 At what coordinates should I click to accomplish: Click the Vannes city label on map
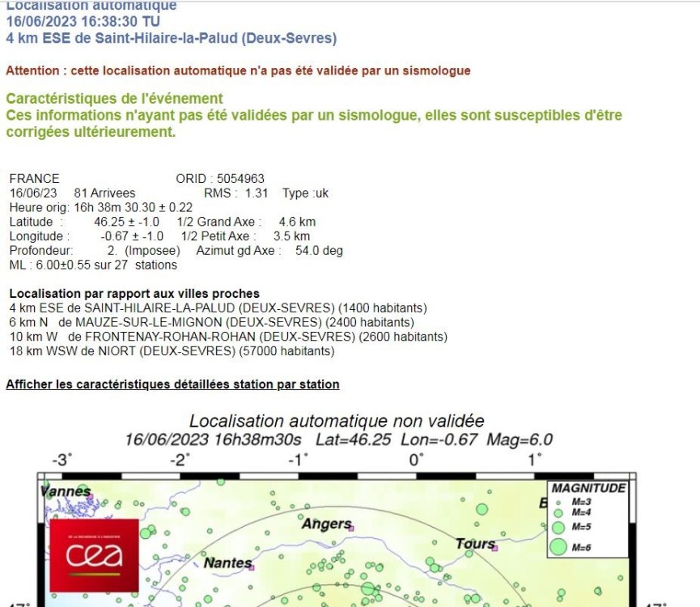pyautogui.click(x=63, y=491)
